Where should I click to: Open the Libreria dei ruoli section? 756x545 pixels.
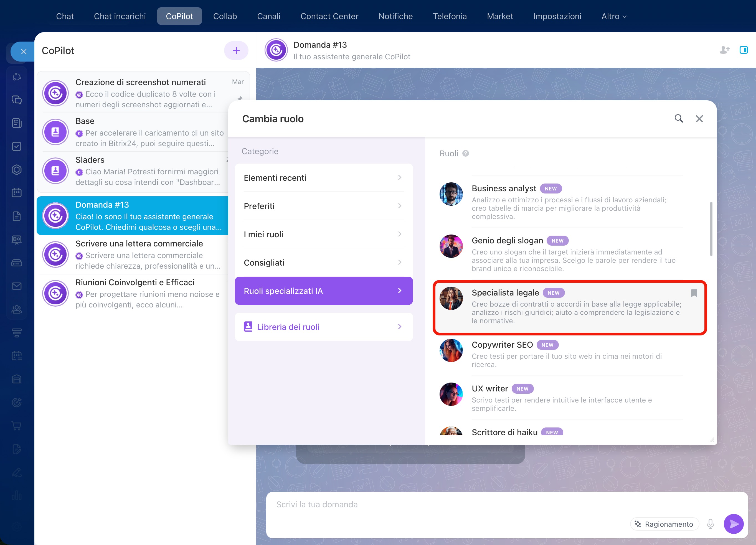coord(323,327)
